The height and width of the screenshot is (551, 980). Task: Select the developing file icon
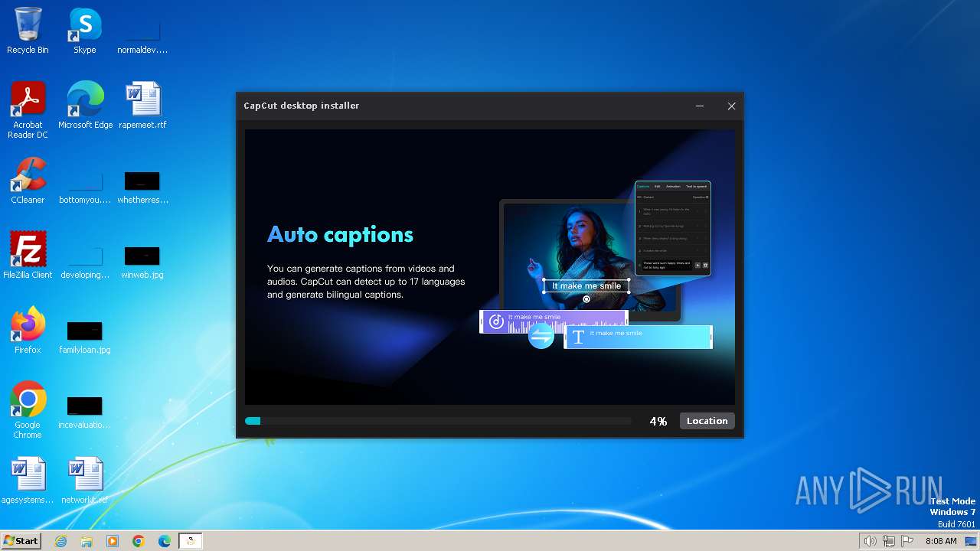pyautogui.click(x=85, y=260)
